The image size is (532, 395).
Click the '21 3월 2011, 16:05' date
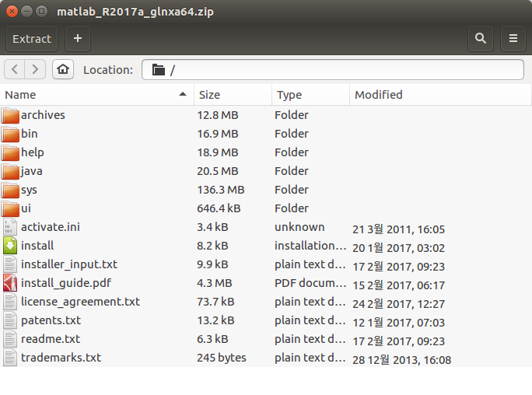pos(399,229)
